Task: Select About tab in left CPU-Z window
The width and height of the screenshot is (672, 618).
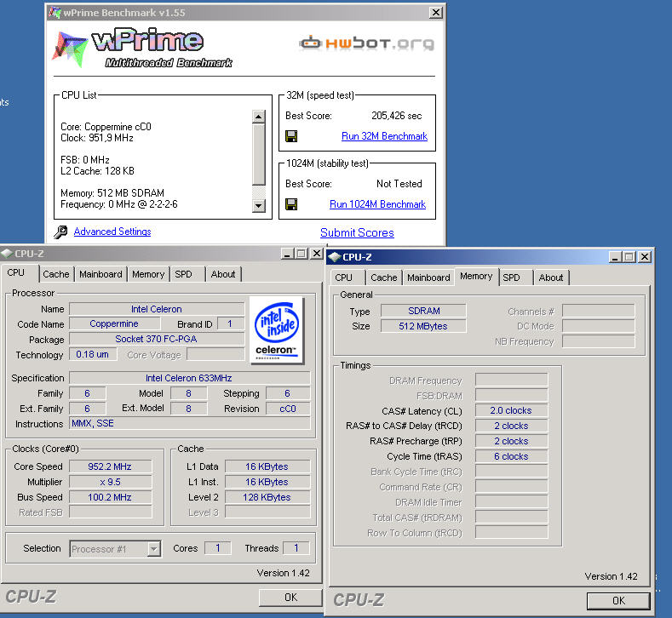Action: 223,274
